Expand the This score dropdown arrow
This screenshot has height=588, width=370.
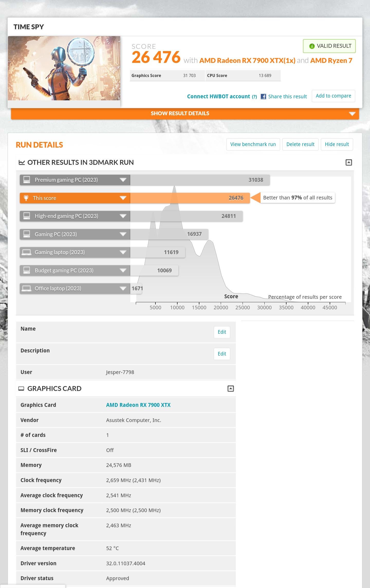coord(123,198)
